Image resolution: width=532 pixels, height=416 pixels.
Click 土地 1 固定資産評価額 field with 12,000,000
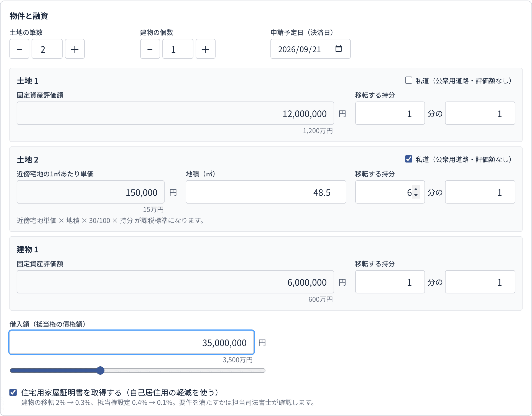click(175, 113)
